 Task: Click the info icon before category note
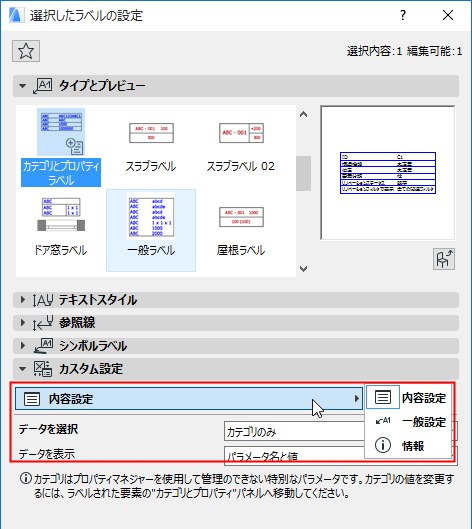25,478
